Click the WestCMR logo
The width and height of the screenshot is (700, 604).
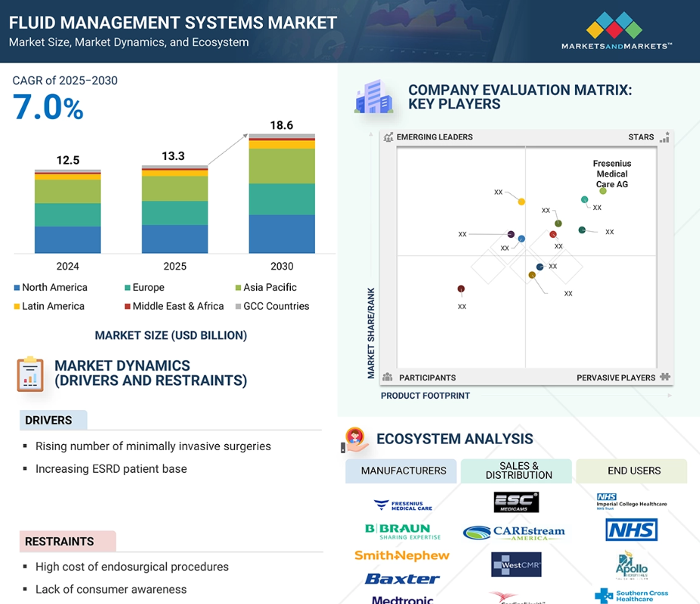(516, 565)
